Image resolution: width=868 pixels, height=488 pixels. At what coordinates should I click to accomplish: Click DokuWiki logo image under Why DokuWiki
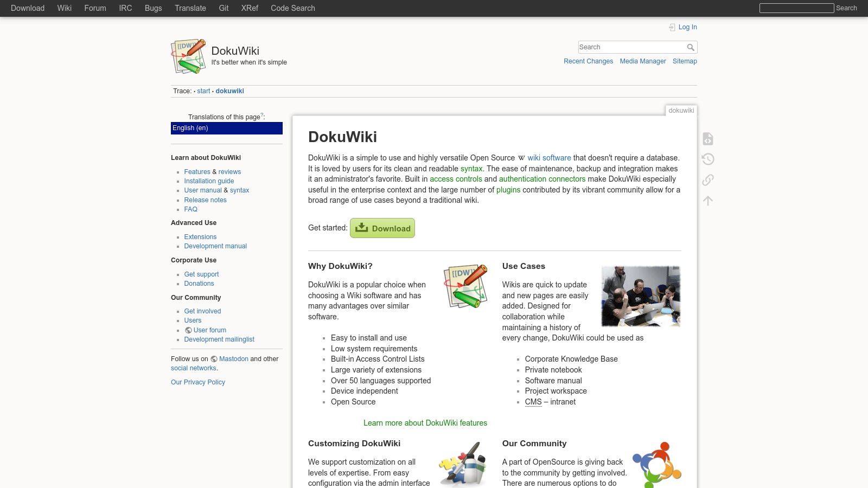(x=465, y=286)
